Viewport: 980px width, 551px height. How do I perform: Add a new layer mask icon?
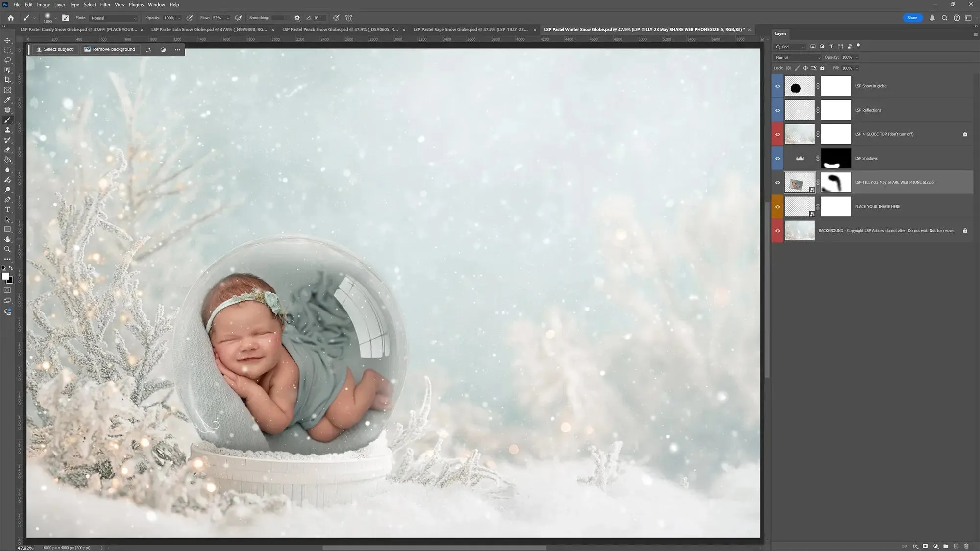925,546
